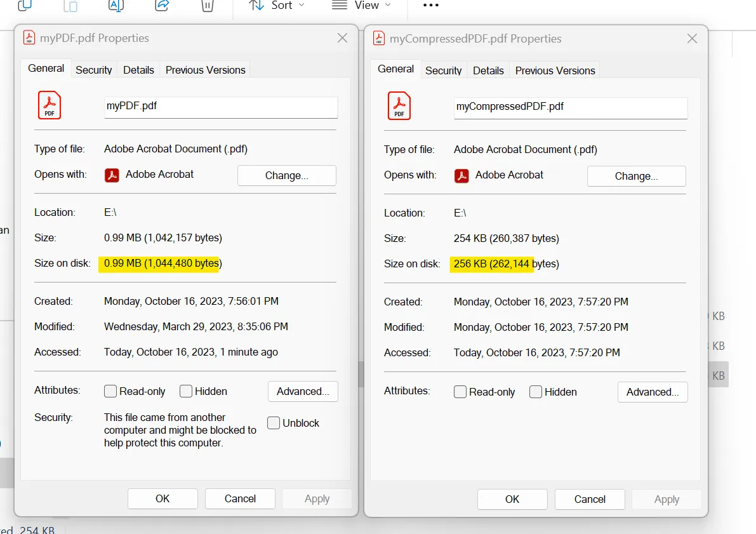Click the Share icon in Explorer toolbar
Viewport: 756px width, 534px height.
(162, 5)
